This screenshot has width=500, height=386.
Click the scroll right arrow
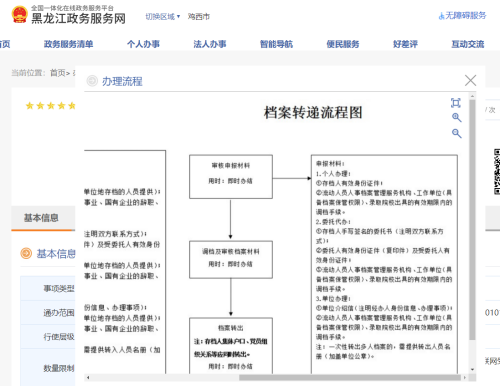click(x=465, y=378)
